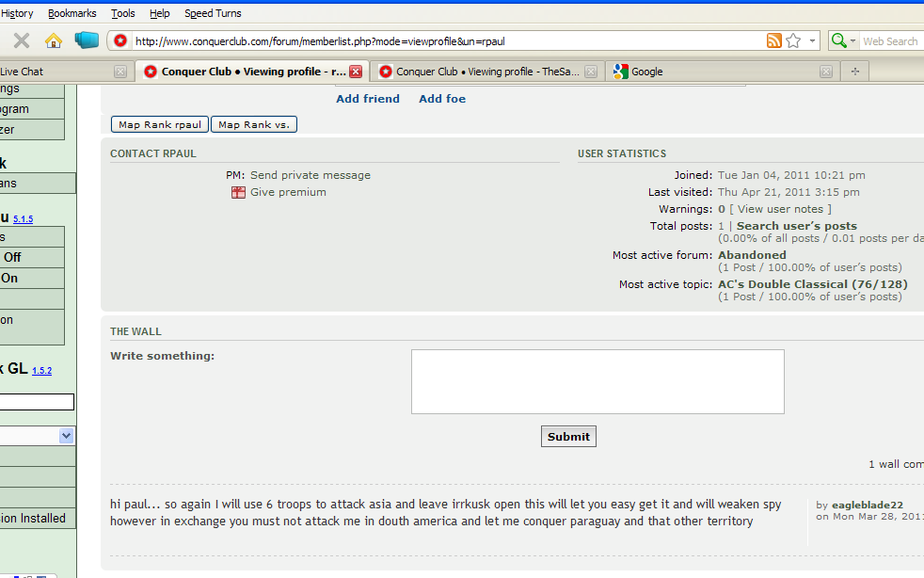This screenshot has height=578, width=924.
Task: Expand the address bar history dropdown
Action: click(811, 40)
